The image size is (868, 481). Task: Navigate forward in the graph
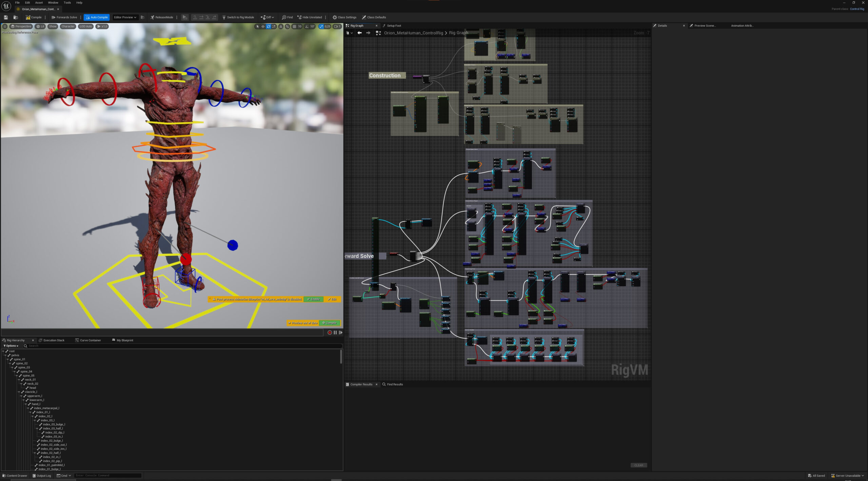tap(368, 33)
